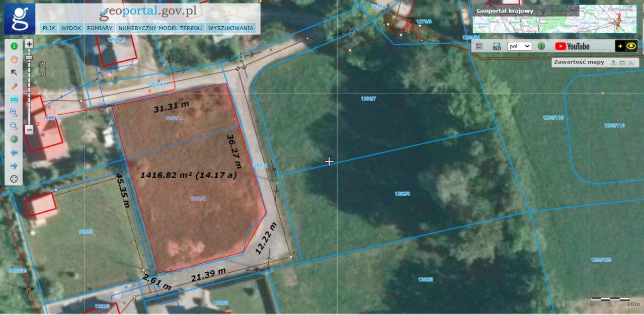Open the XYH coordinates tool
This screenshot has height=315, width=644.
[14, 99]
